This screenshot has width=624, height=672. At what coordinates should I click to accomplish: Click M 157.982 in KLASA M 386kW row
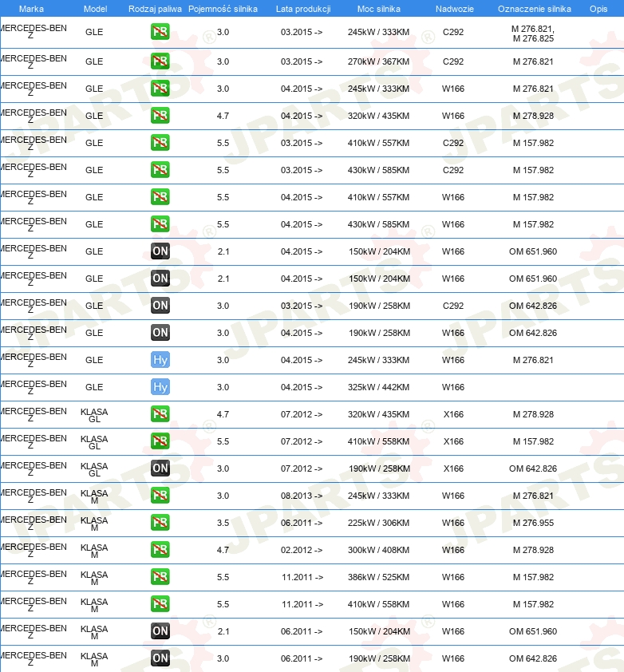(x=533, y=577)
